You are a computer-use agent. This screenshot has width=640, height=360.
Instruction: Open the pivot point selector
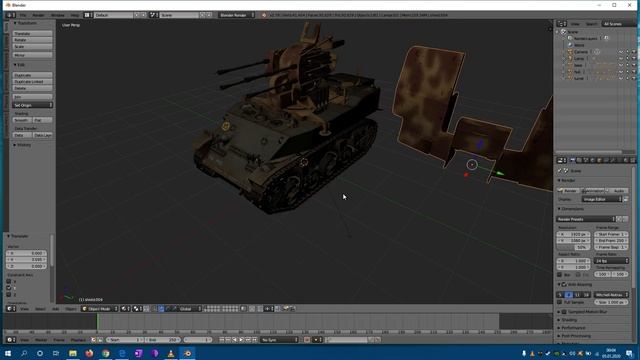(x=138, y=309)
